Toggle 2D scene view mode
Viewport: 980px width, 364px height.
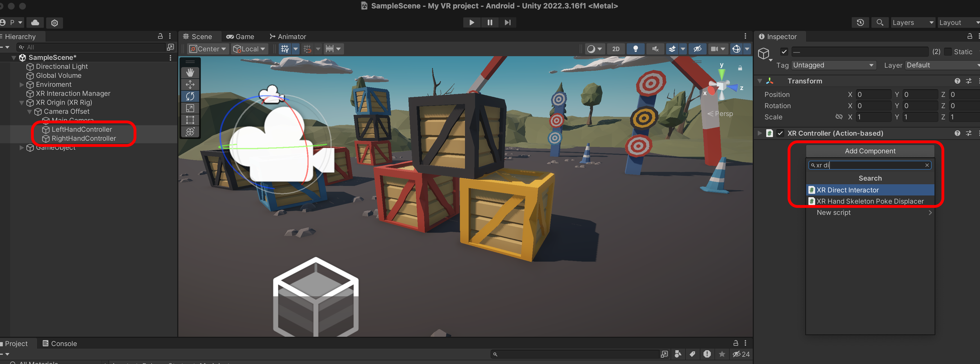click(615, 49)
